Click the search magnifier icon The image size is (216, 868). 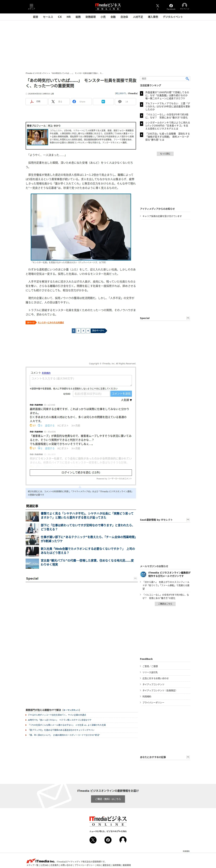tap(187, 79)
